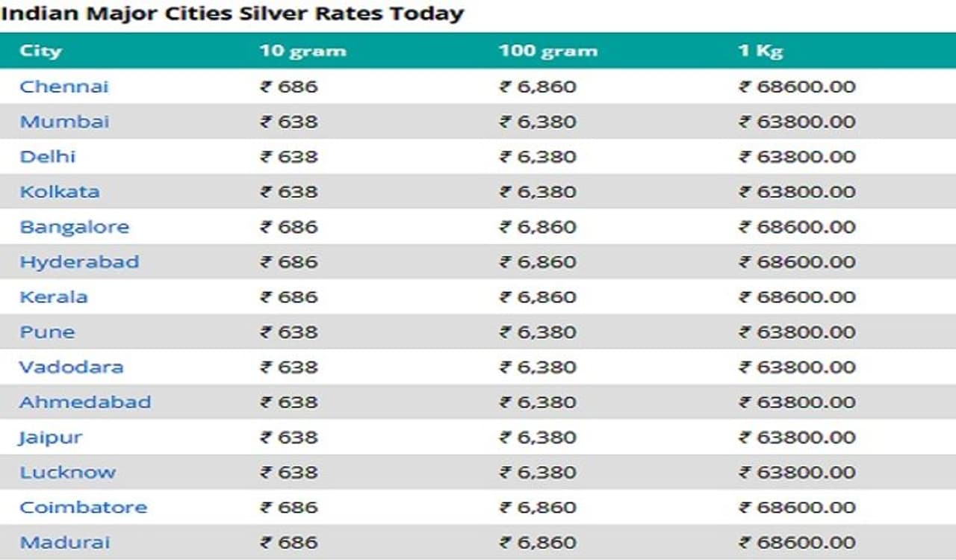The width and height of the screenshot is (956, 560).
Task: Open the Hyderabad city link
Action: [x=79, y=262]
